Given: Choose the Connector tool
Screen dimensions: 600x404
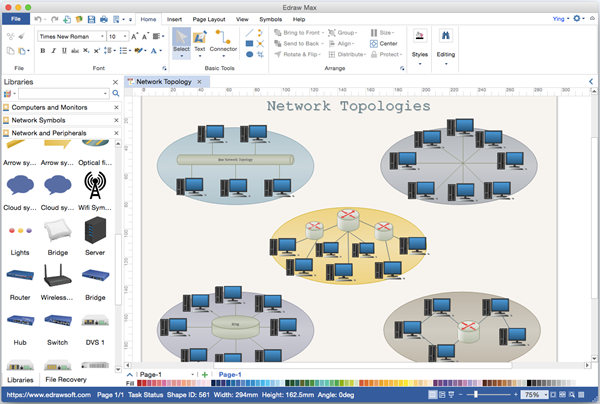Looking at the screenshot, I should 223,42.
